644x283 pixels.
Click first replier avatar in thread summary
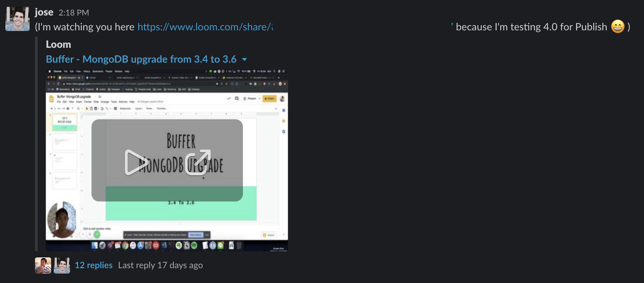pos(43,265)
